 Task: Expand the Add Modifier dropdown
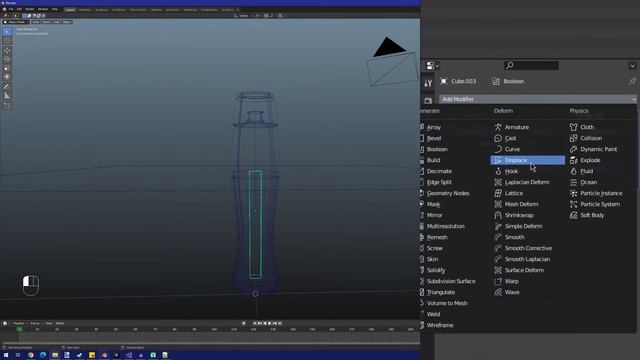coord(538,99)
